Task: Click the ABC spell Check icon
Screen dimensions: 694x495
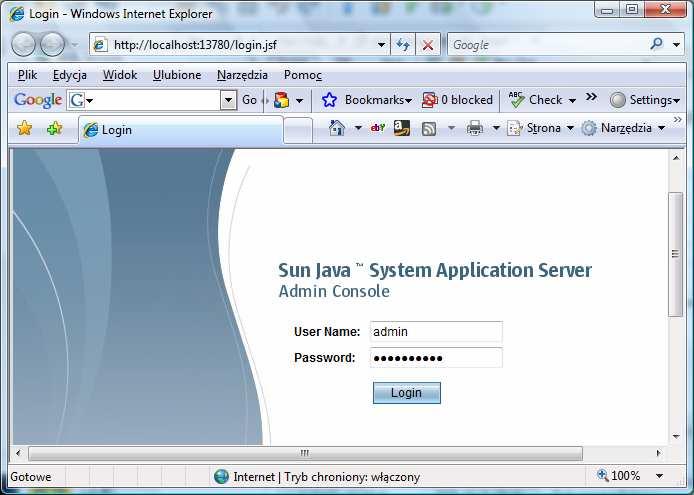Action: pos(516,100)
